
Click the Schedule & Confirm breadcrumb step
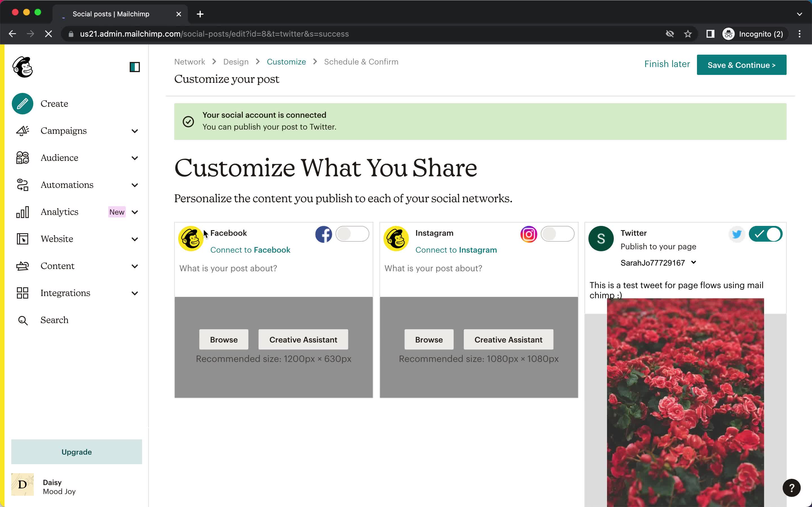coord(361,61)
